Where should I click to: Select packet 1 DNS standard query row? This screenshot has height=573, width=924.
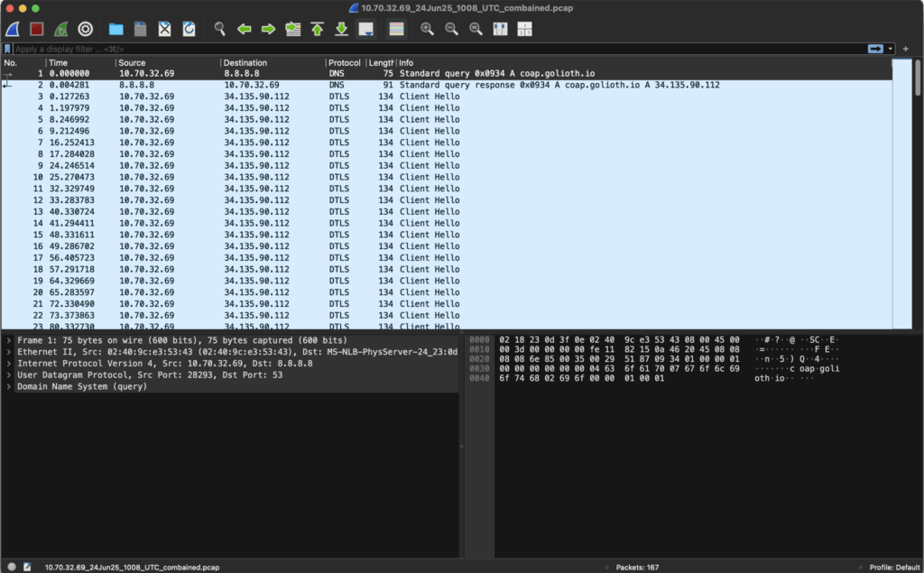(x=447, y=74)
